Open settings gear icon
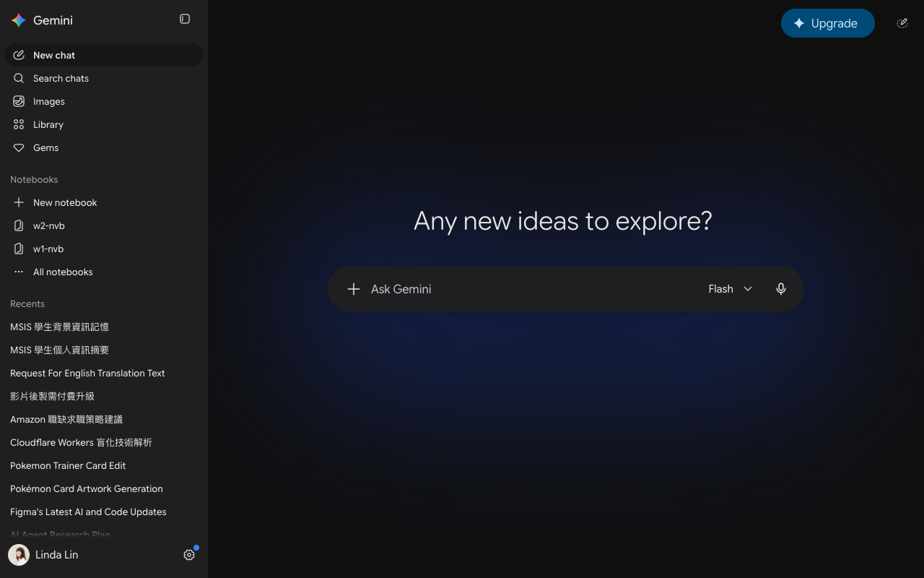 click(x=189, y=555)
